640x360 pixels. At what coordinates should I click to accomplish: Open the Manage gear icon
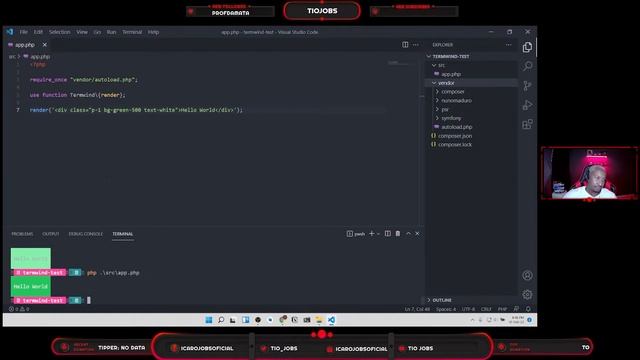tap(527, 294)
